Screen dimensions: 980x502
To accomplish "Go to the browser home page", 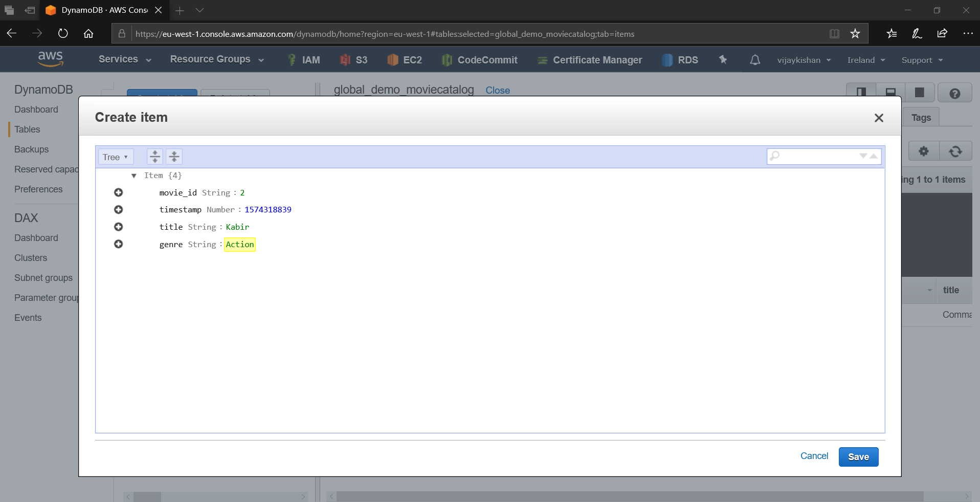I will point(88,33).
